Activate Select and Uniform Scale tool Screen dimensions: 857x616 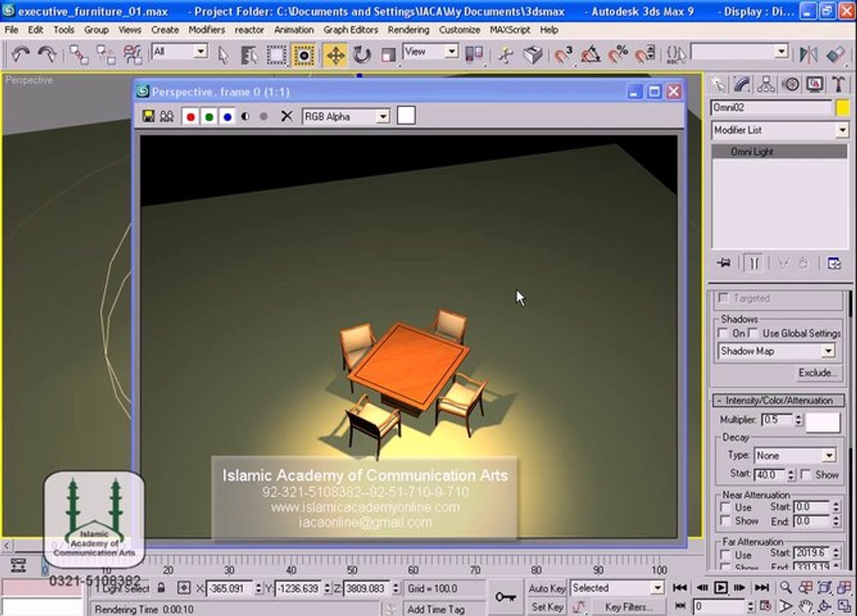tap(388, 55)
